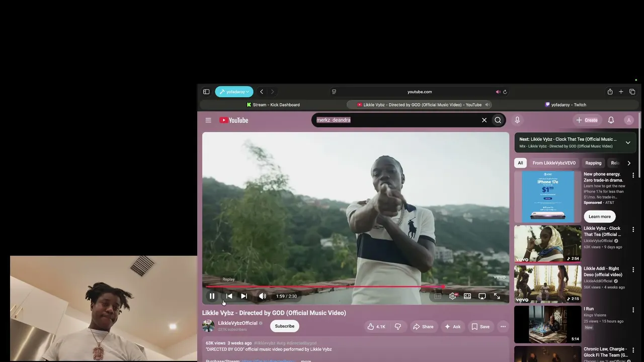
Task: Filter by From LikkleVybzVEVO chip
Action: coord(554,163)
